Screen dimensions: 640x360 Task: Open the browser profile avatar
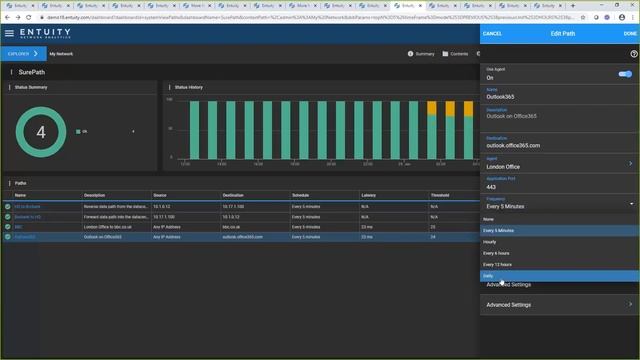[x=622, y=18]
